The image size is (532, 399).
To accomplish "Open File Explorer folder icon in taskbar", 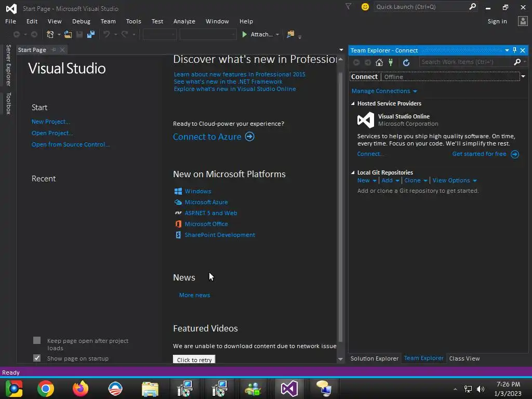I will [x=150, y=389].
